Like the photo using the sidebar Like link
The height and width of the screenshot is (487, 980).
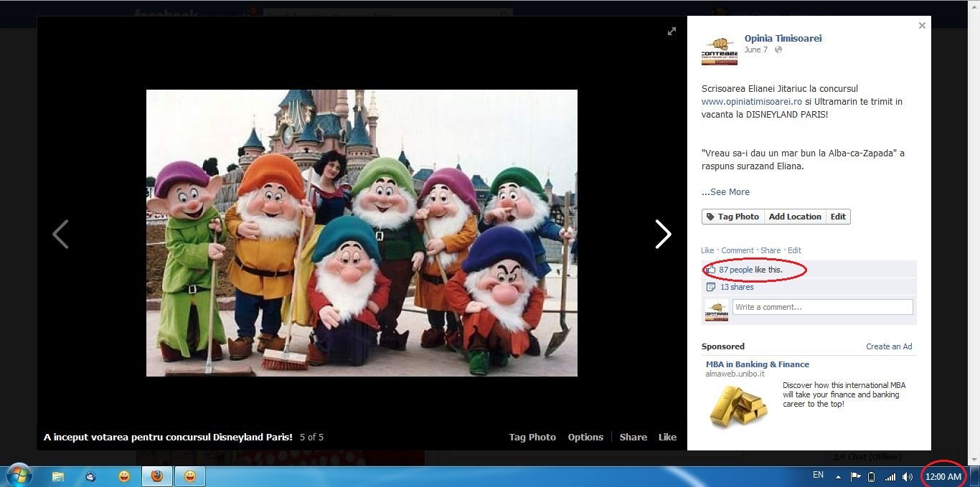pyautogui.click(x=707, y=250)
